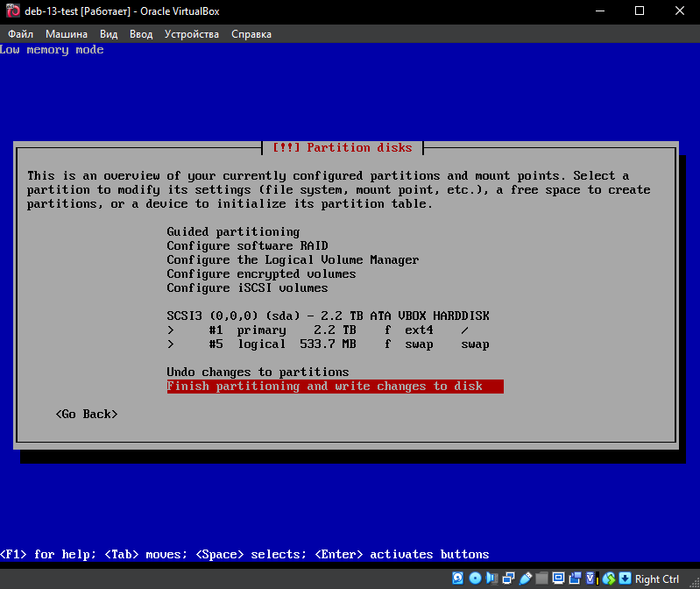Click the display settings status icon
This screenshot has width=700, height=589.
coord(558,578)
